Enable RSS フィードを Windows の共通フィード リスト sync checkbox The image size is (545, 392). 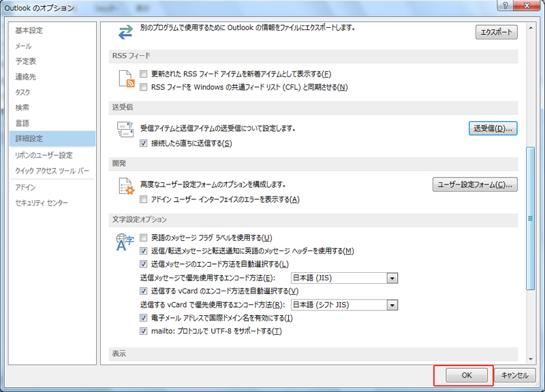[143, 87]
